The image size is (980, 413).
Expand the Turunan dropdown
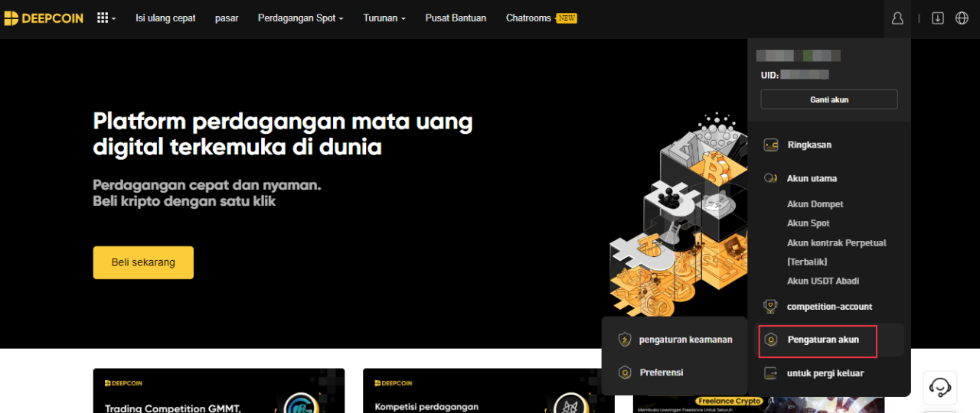(x=384, y=18)
